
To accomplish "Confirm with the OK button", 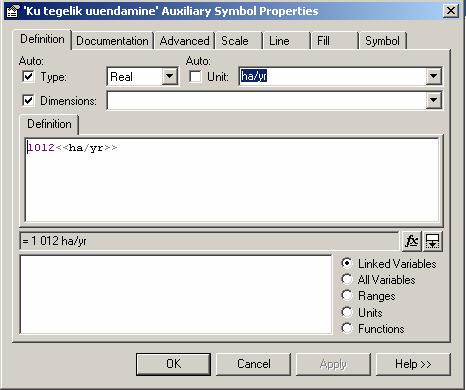I will click(x=173, y=364).
